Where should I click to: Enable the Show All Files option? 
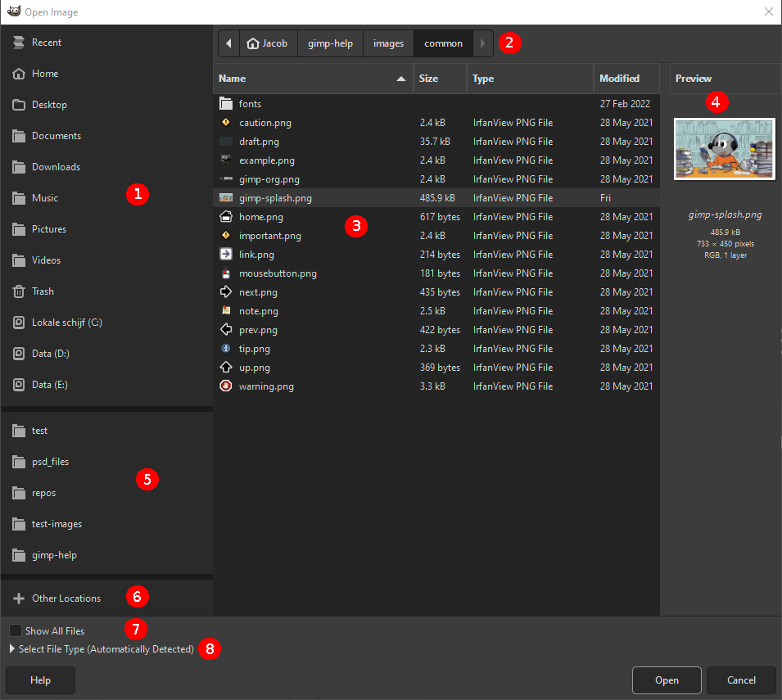(x=14, y=630)
